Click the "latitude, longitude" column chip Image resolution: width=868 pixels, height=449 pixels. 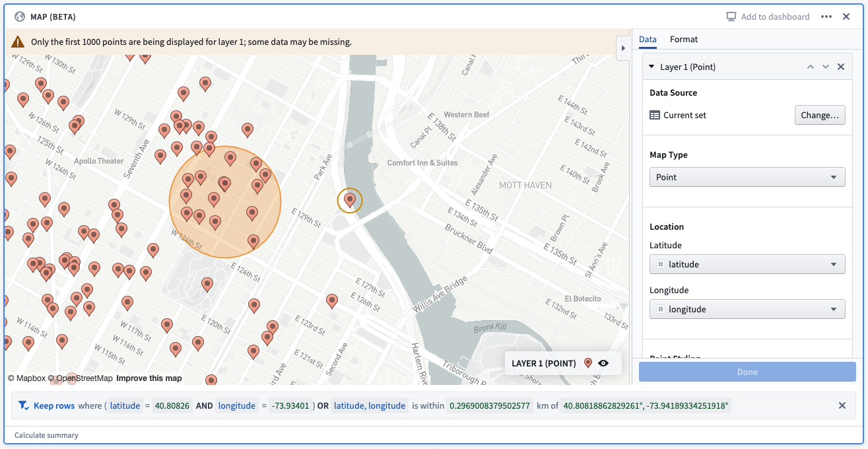(x=370, y=405)
